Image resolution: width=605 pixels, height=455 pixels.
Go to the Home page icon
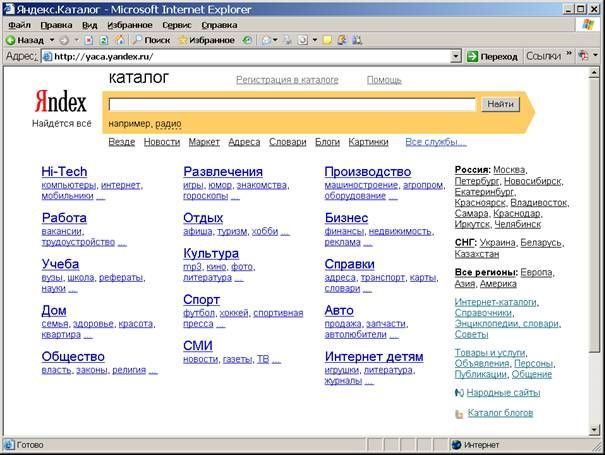click(120, 40)
